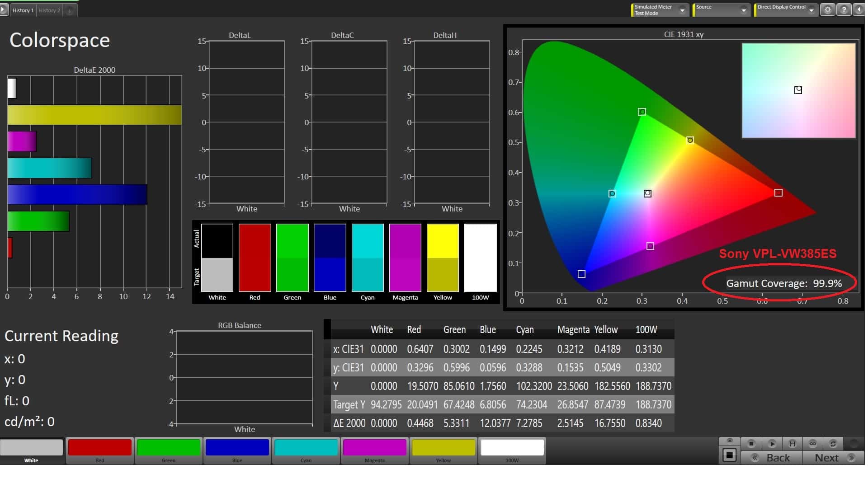Expand the right side panel arrow
The width and height of the screenshot is (868, 488).
coord(859,10)
